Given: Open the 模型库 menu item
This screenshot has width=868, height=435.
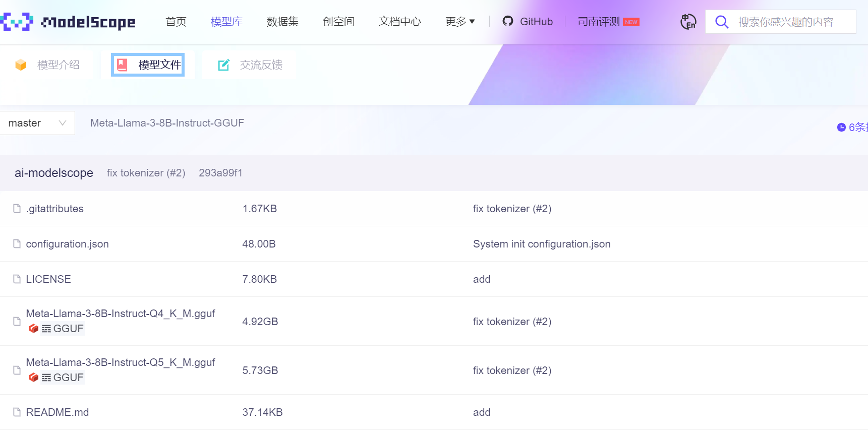Looking at the screenshot, I should [x=226, y=22].
